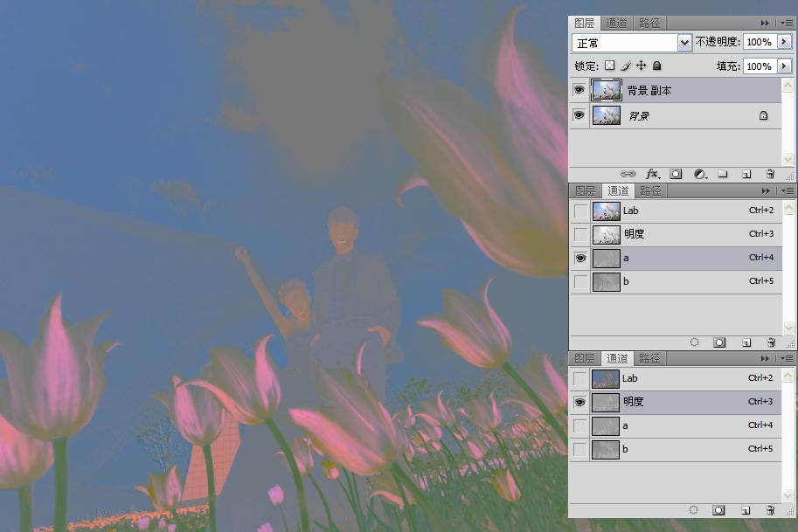Open the fx layer style menu
This screenshot has width=798, height=532.
tap(652, 174)
